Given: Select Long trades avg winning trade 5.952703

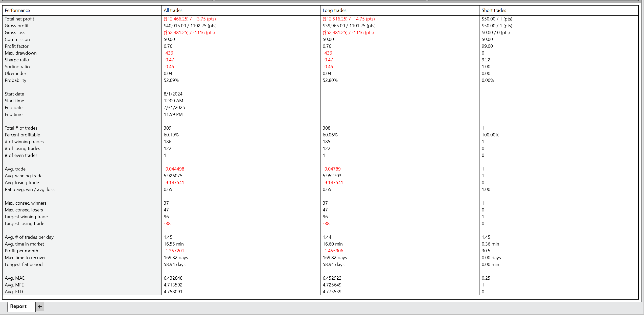Looking at the screenshot, I should (332, 176).
